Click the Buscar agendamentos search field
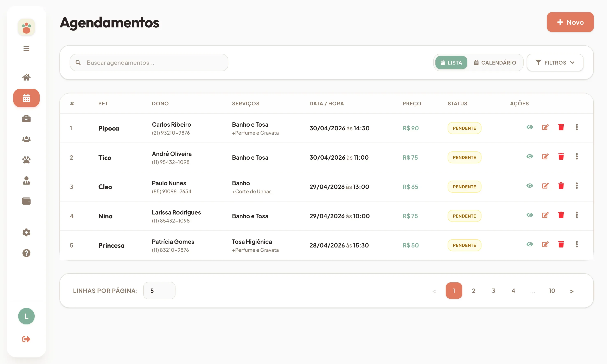The image size is (607, 364). click(149, 62)
